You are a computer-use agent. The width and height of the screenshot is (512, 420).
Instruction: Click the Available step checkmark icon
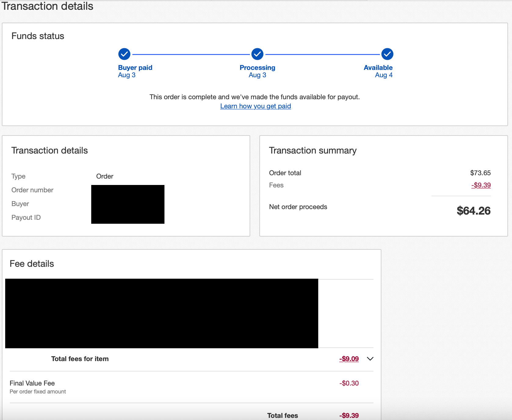pos(387,54)
